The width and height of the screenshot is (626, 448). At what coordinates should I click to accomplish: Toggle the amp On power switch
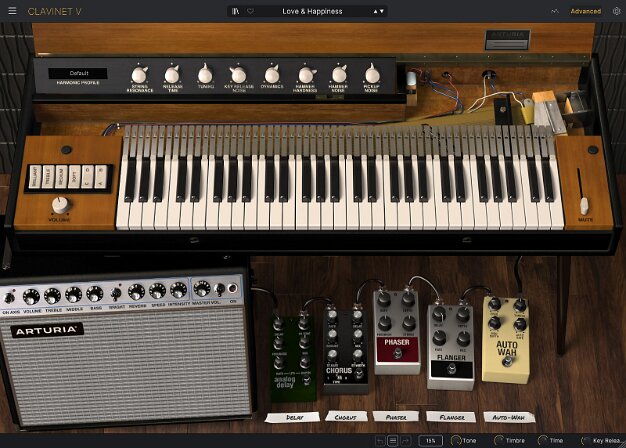click(234, 294)
